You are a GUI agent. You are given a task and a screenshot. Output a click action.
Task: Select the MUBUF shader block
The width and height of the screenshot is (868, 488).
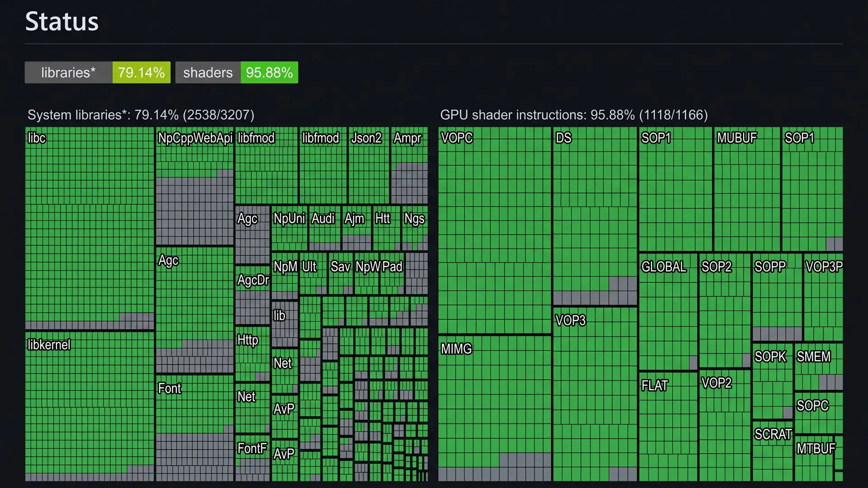747,189
